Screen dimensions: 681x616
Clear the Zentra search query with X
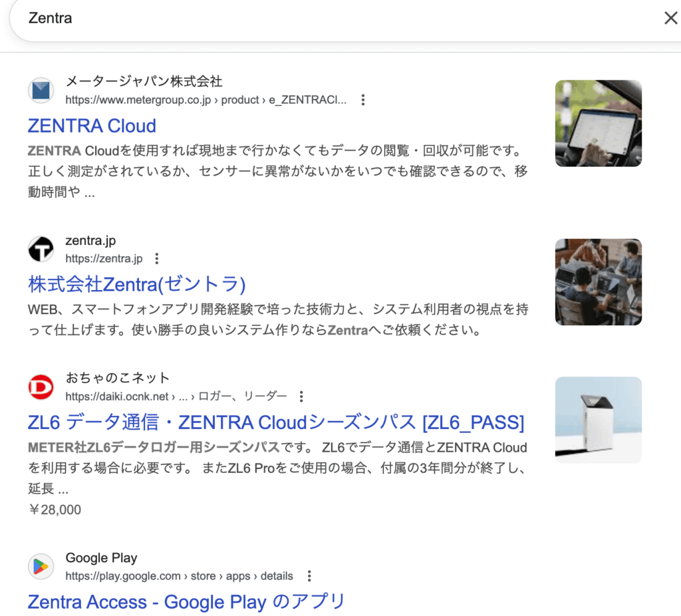[x=670, y=18]
